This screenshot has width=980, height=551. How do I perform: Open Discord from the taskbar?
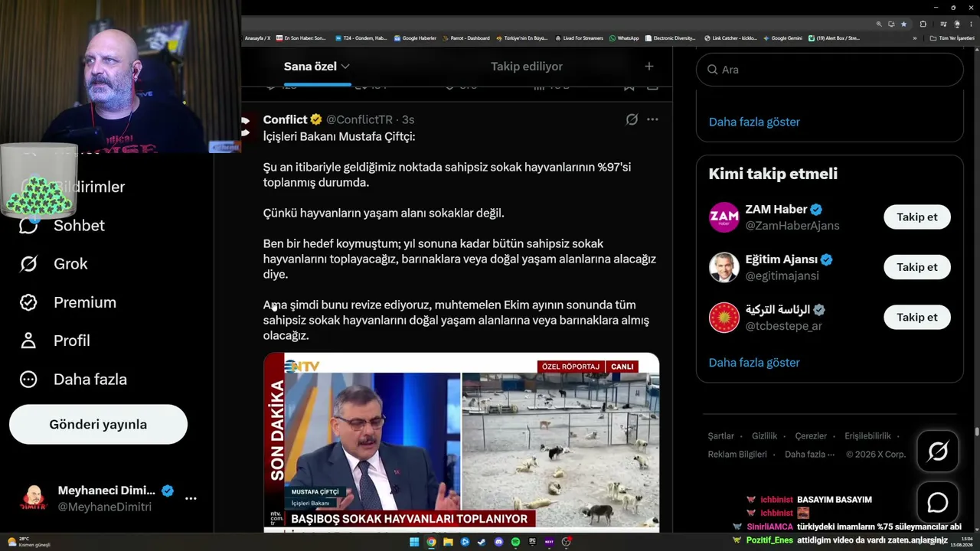point(498,542)
